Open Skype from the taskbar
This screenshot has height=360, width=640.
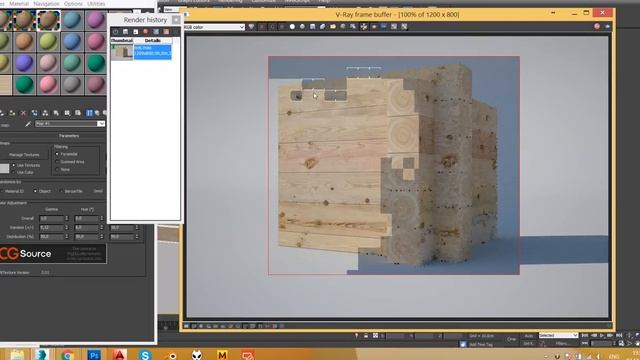[x=145, y=355]
